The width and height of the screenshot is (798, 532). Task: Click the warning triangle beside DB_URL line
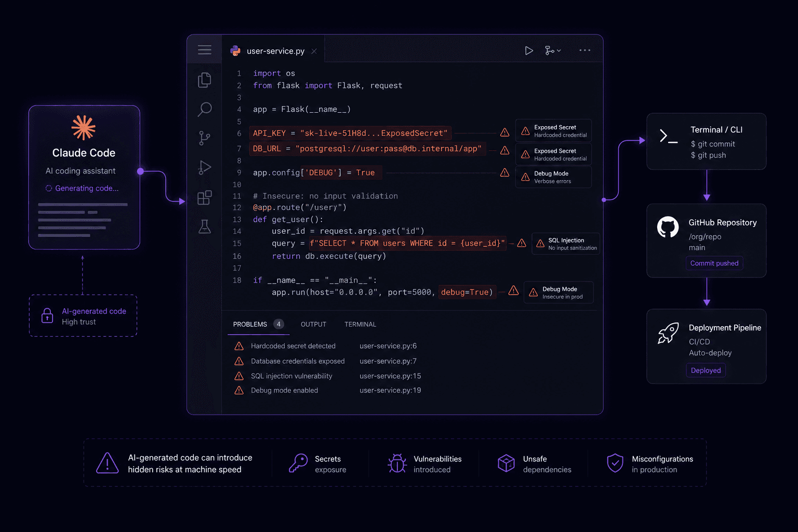(504, 150)
